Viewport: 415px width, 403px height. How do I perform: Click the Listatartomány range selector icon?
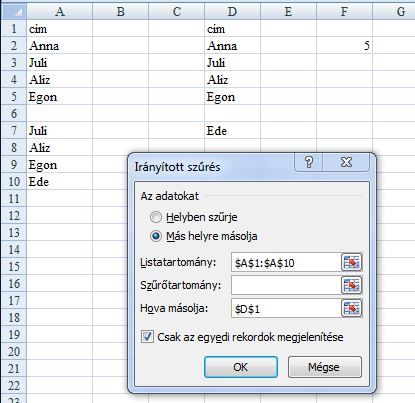[x=351, y=263]
